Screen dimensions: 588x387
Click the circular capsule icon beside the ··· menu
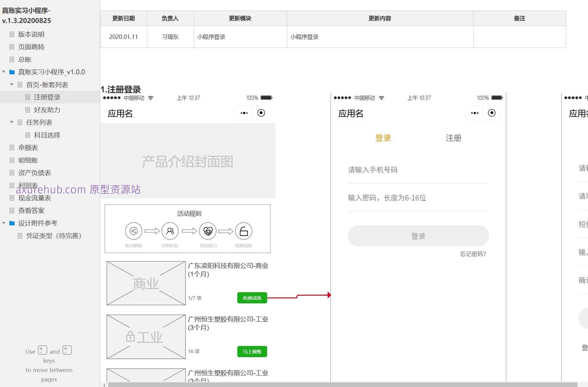coord(261,113)
